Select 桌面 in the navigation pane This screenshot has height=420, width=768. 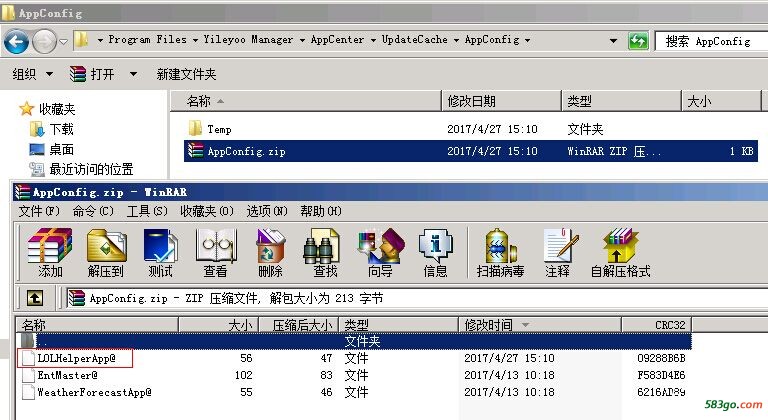(61, 149)
